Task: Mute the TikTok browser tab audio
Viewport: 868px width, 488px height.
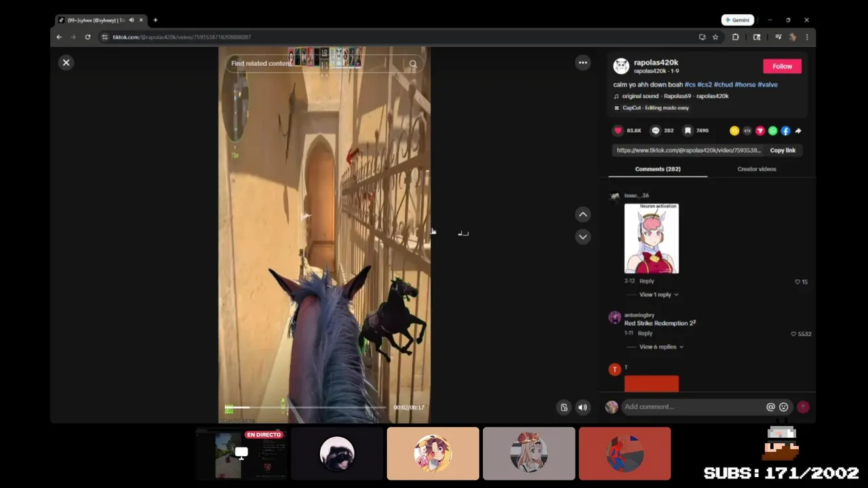Action: tap(132, 20)
